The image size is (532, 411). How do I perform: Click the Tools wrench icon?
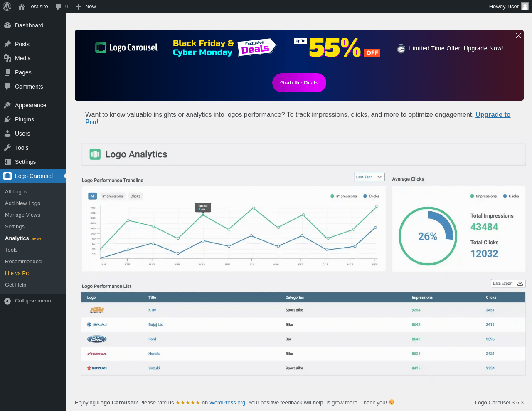[x=7, y=148]
